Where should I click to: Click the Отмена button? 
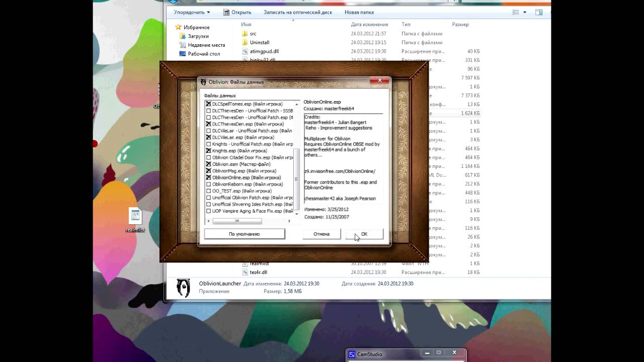(321, 234)
